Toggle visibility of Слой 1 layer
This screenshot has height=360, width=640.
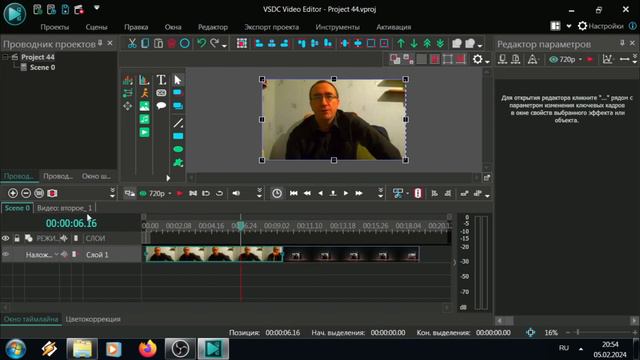(x=5, y=254)
